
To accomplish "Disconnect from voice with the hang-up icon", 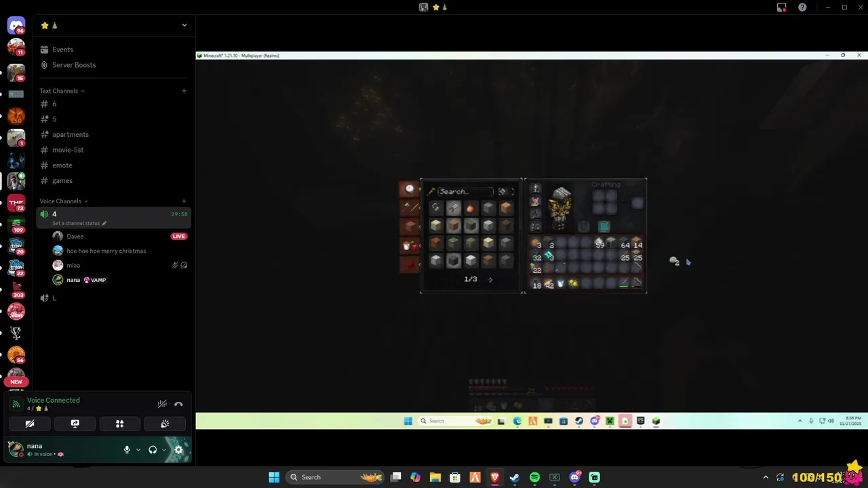I will [x=178, y=404].
